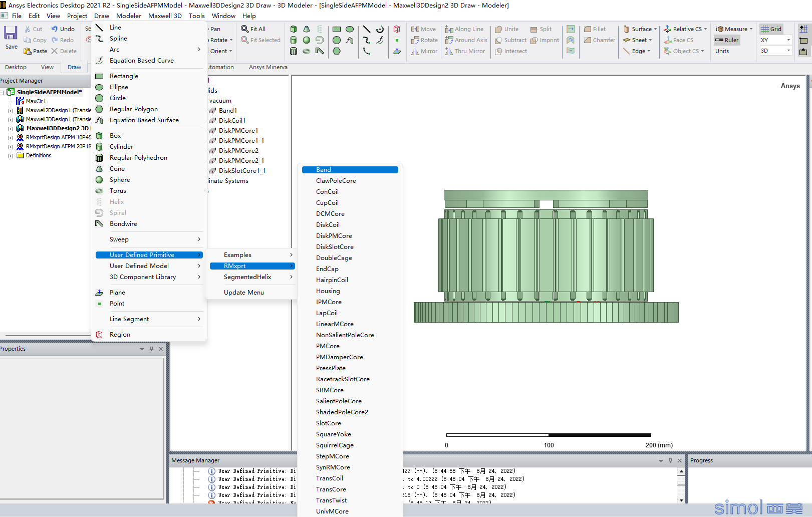Open the User Defined Model submenu
The height and width of the screenshot is (517, 812).
(149, 266)
